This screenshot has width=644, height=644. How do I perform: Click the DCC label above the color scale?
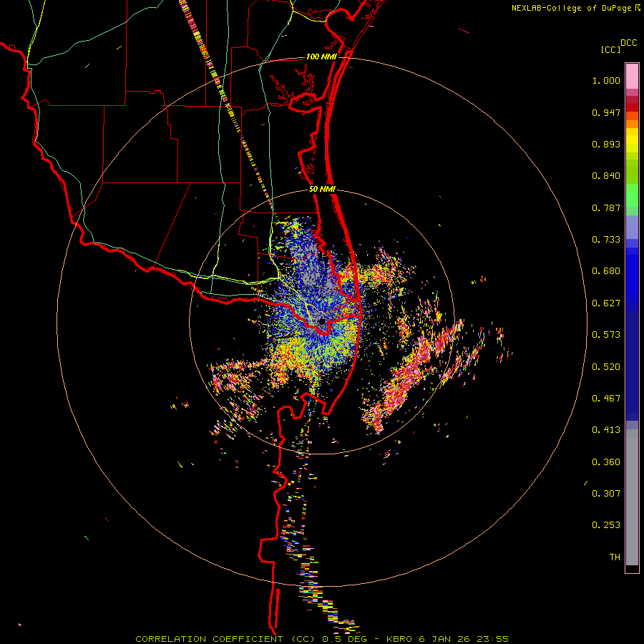click(628, 43)
